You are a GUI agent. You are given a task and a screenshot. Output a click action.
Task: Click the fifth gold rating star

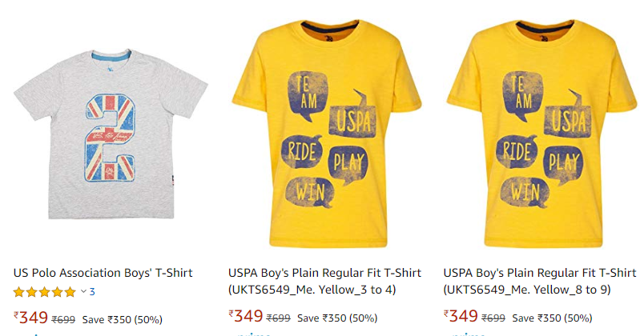(x=70, y=292)
